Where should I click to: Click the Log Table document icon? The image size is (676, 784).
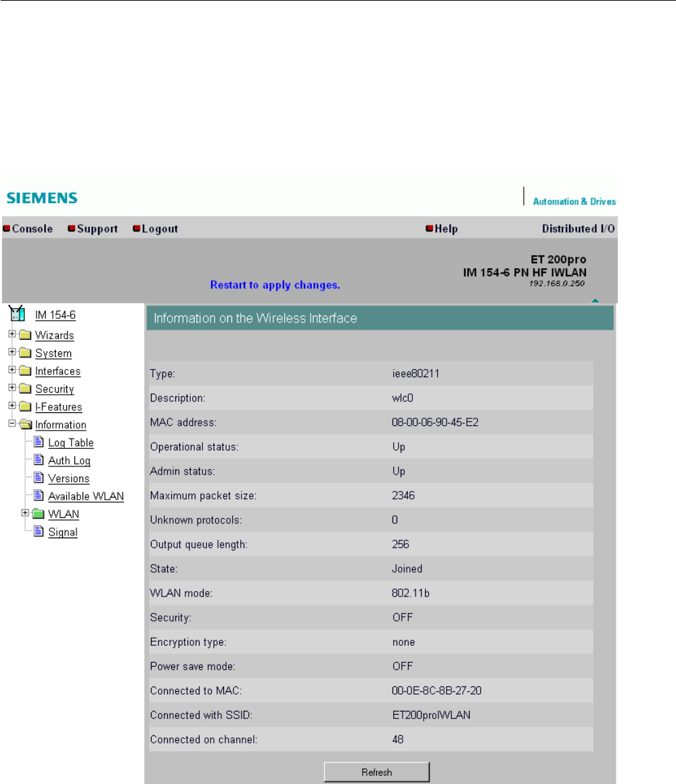[x=39, y=442]
